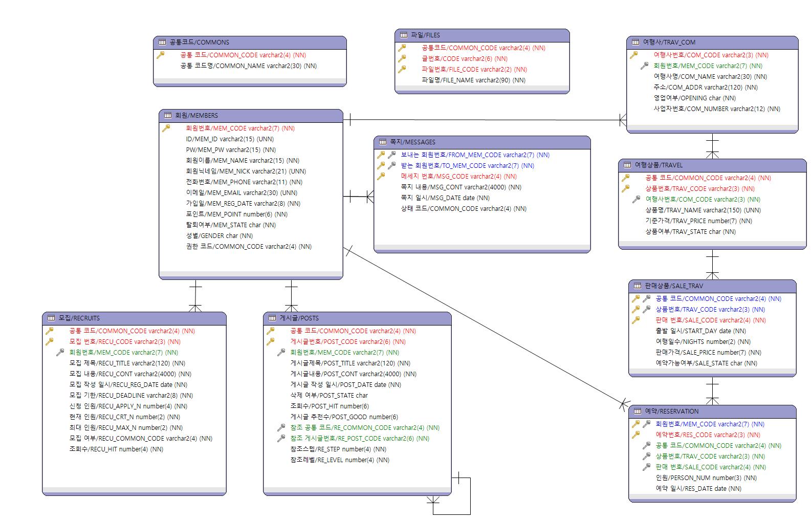Click the gold key icon beside COMMON_CODE in COMMONS
This screenshot has height=520, width=812.
click(x=161, y=55)
